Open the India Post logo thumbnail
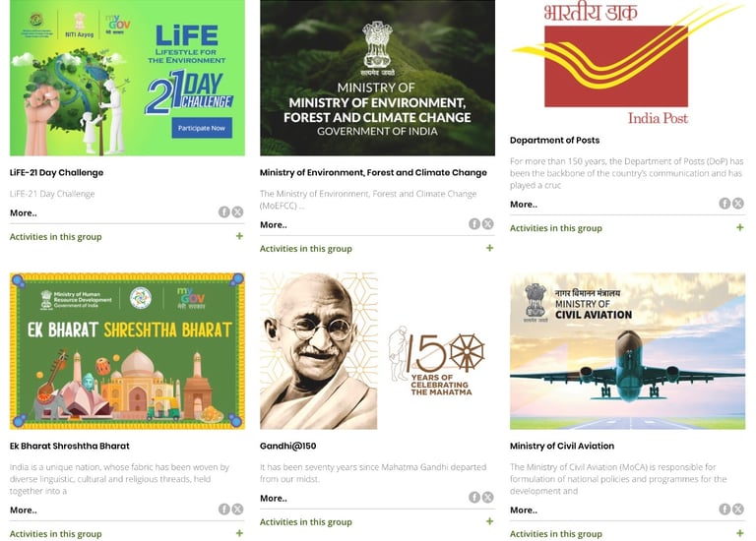The image size is (756, 541). pos(627,63)
